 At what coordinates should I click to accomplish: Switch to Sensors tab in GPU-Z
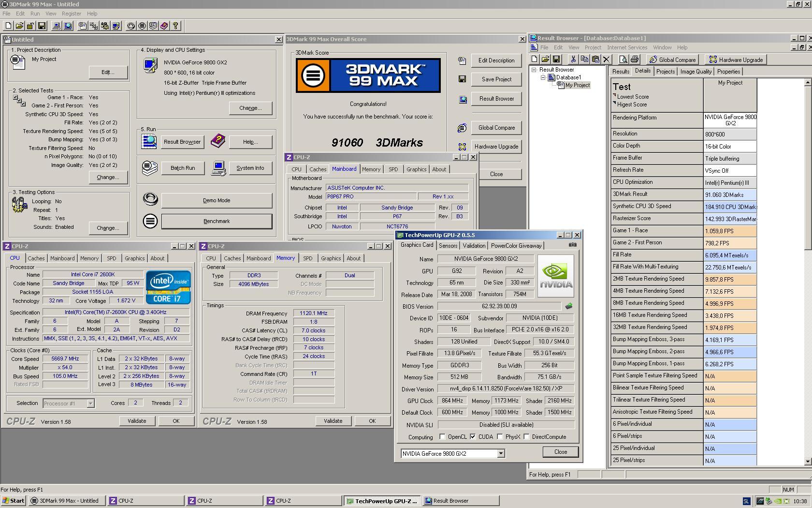(448, 246)
